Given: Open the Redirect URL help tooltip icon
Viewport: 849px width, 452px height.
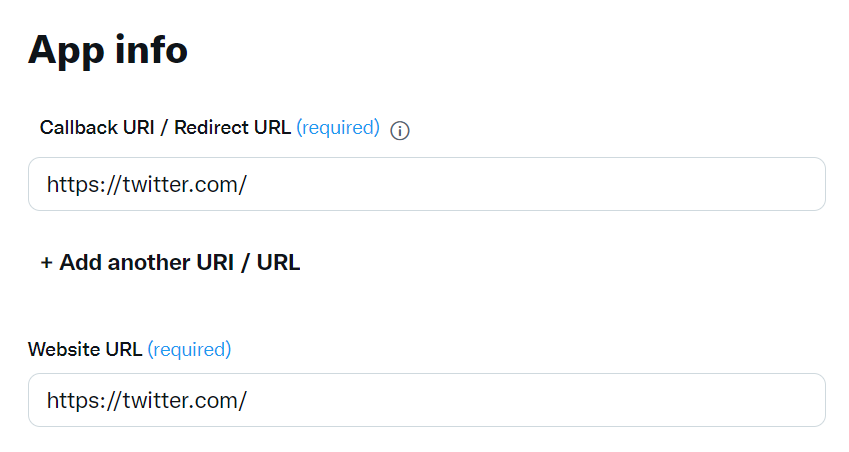Looking at the screenshot, I should 400,130.
